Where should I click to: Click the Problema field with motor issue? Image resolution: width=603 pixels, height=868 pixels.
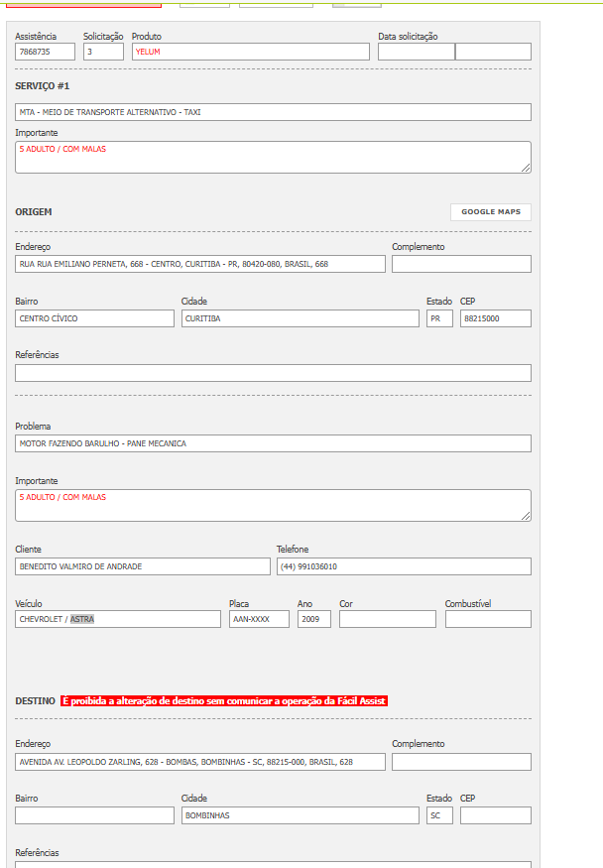click(x=273, y=443)
